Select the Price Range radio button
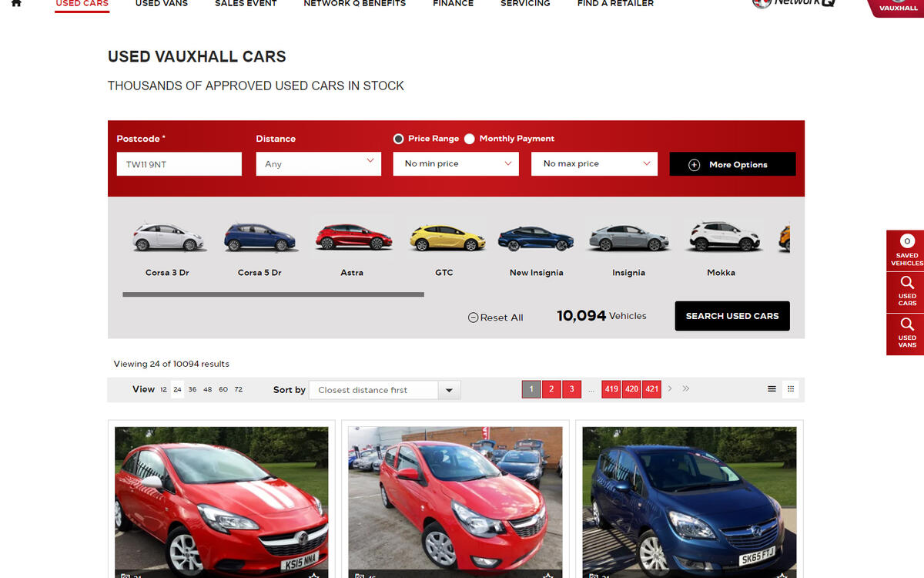This screenshot has height=578, width=924. (398, 139)
